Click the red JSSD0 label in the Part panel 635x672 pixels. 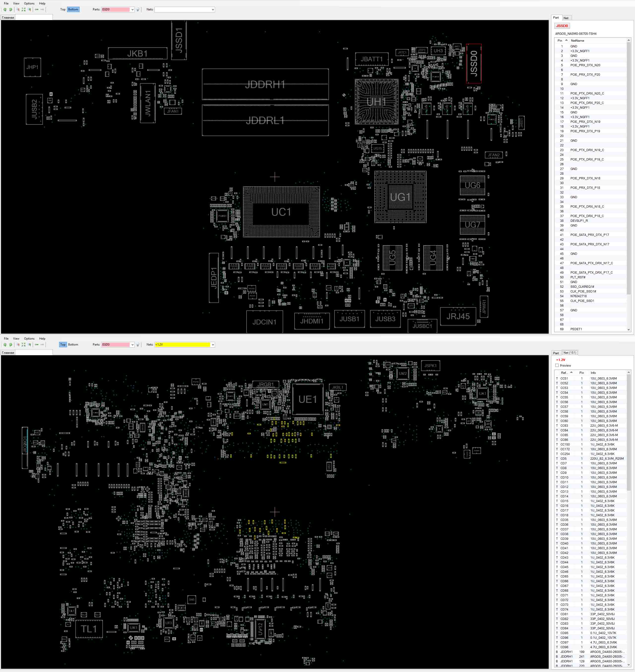click(562, 26)
